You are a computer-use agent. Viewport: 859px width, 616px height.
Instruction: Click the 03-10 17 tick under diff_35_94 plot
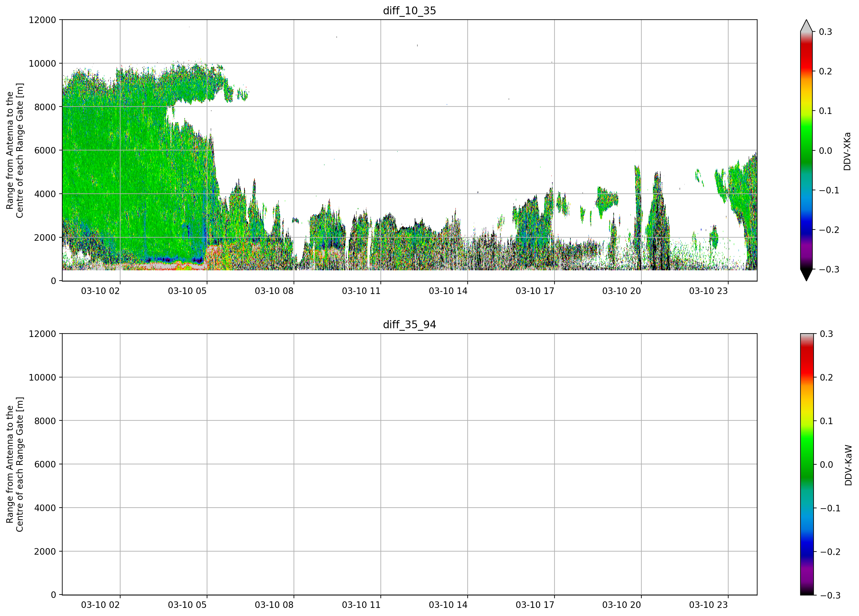pyautogui.click(x=535, y=605)
